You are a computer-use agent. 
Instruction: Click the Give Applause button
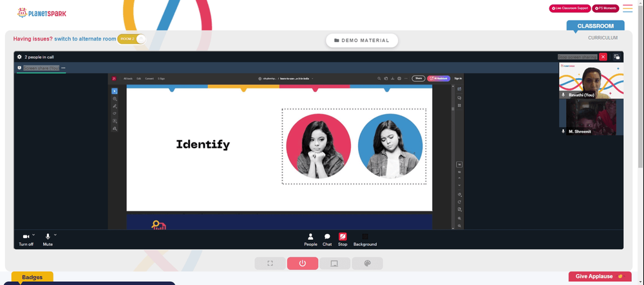coord(600,277)
